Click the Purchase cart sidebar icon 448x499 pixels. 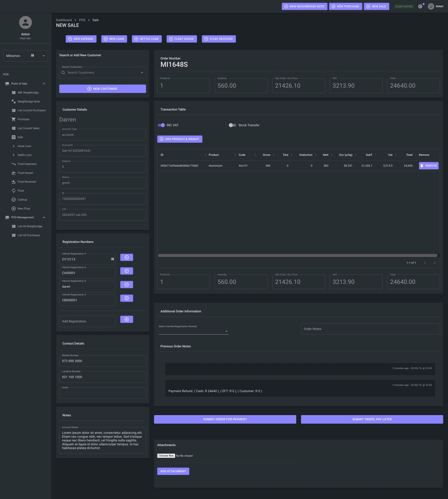point(13,119)
